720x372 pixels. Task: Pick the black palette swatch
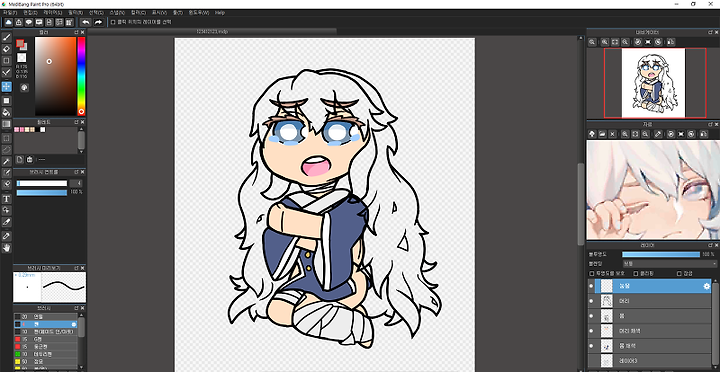38,130
